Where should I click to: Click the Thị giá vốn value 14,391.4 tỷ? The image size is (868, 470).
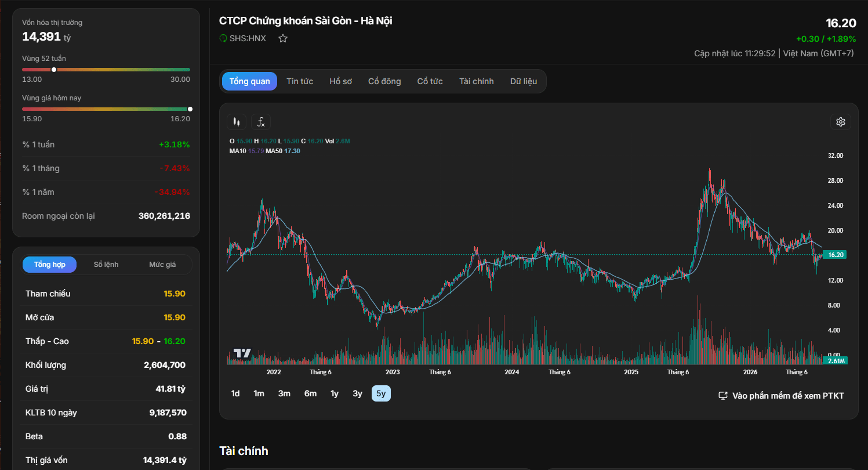pyautogui.click(x=165, y=460)
